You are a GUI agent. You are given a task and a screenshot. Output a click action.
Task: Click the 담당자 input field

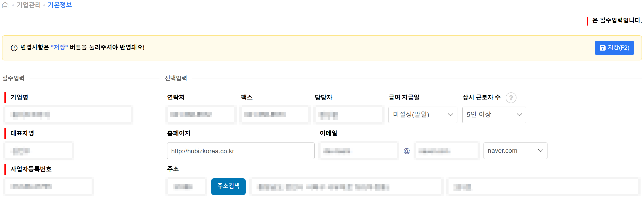[349, 115]
